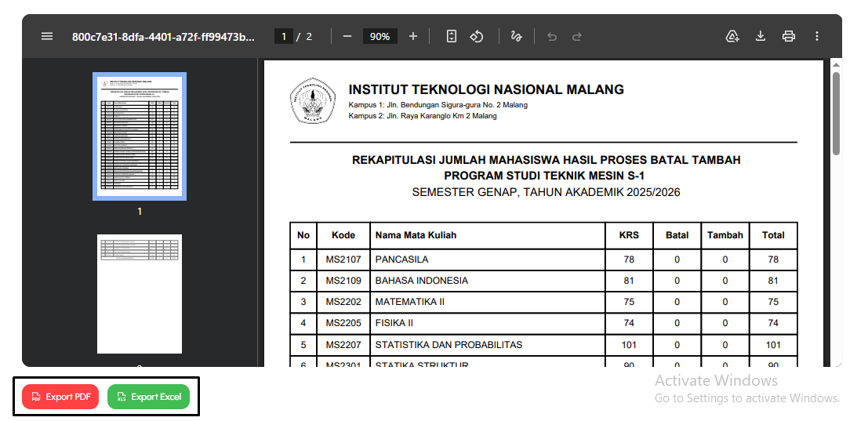The height and width of the screenshot is (421, 868).
Task: Click the Kode column header
Action: [x=343, y=235]
